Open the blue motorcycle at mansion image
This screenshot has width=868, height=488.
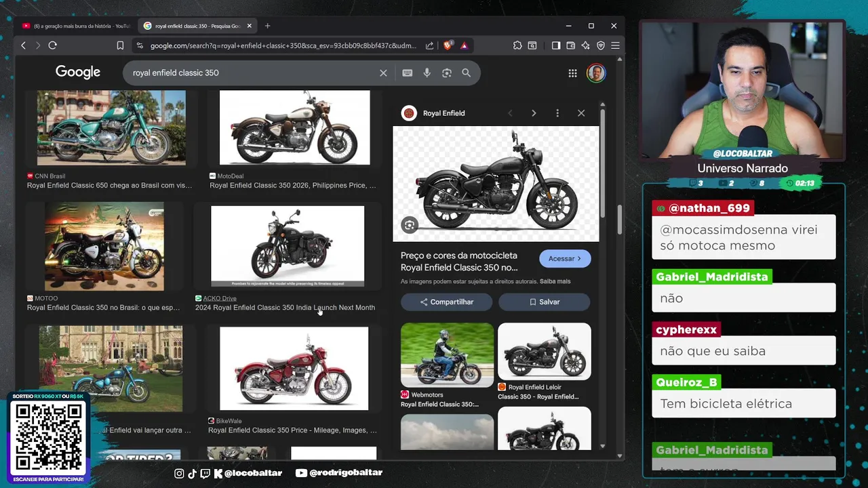point(111,369)
